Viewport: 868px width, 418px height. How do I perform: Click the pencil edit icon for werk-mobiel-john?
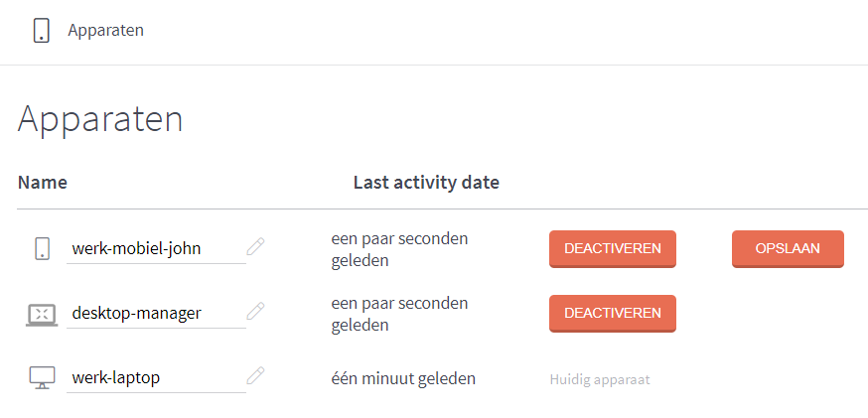[255, 247]
